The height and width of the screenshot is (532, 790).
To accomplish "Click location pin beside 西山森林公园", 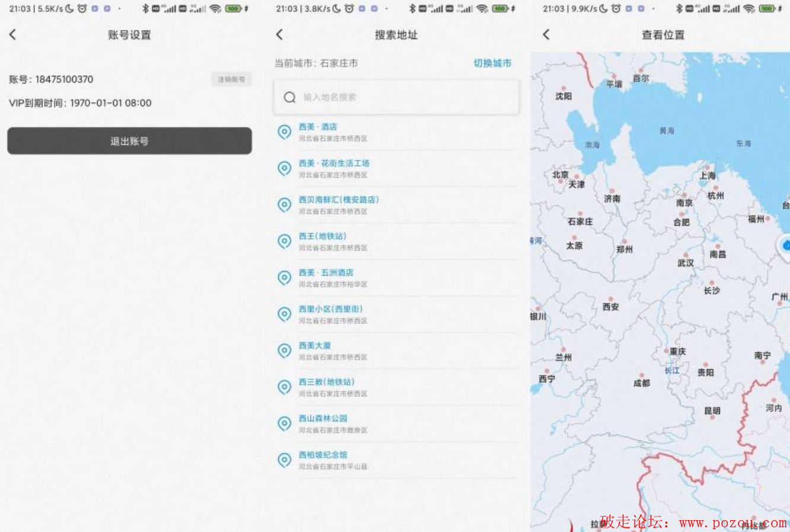I will [x=284, y=424].
